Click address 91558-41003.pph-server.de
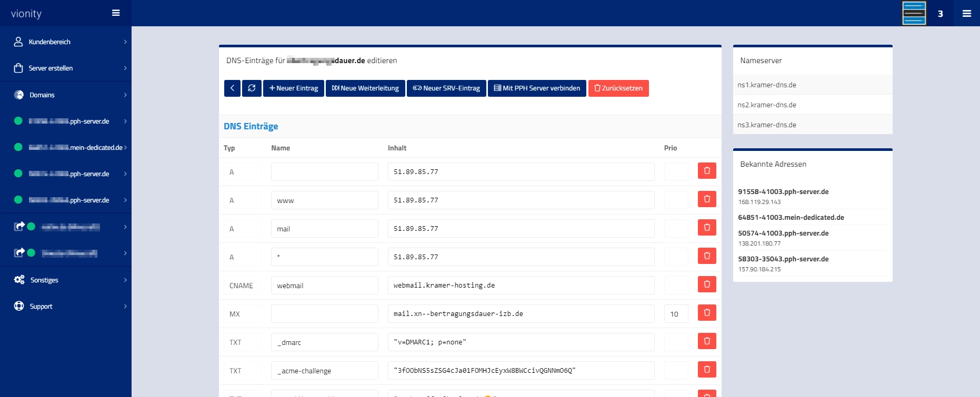This screenshot has height=397, width=980. (x=783, y=191)
